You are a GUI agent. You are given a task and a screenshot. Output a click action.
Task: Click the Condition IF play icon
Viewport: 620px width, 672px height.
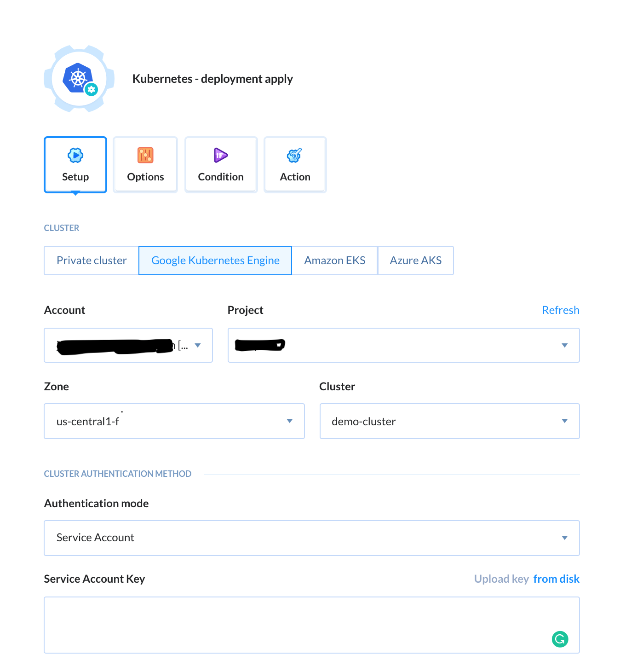tap(221, 156)
